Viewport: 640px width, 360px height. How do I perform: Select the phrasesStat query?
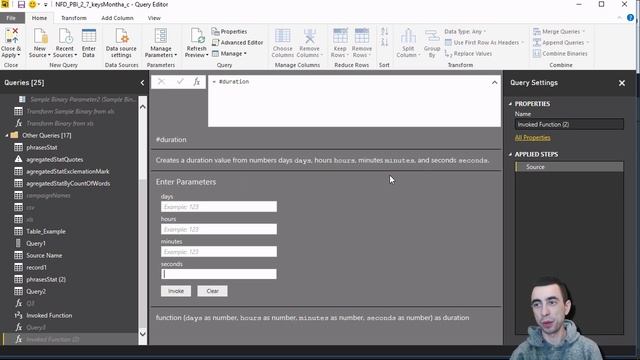point(42,147)
